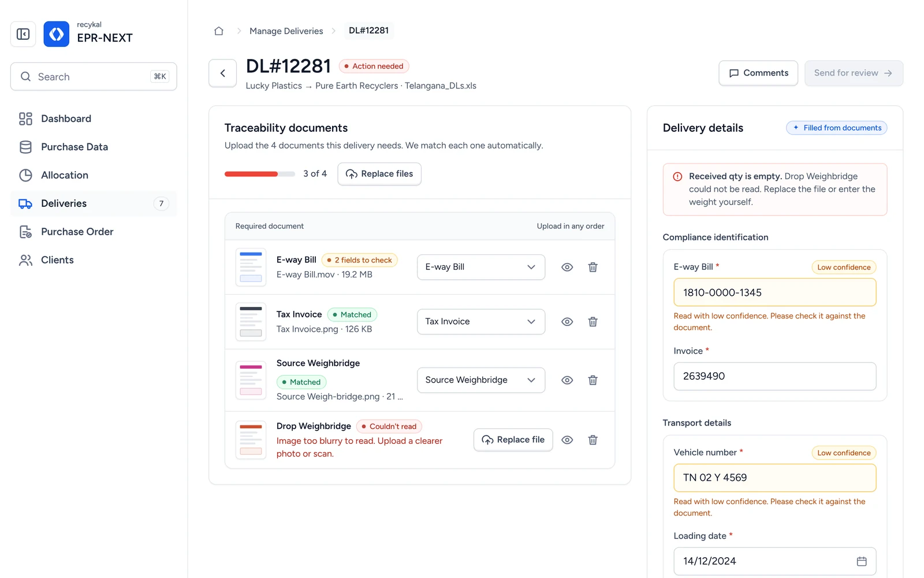The width and height of the screenshot is (924, 578).
Task: Go to home via breadcrumb icon
Action: click(x=219, y=31)
